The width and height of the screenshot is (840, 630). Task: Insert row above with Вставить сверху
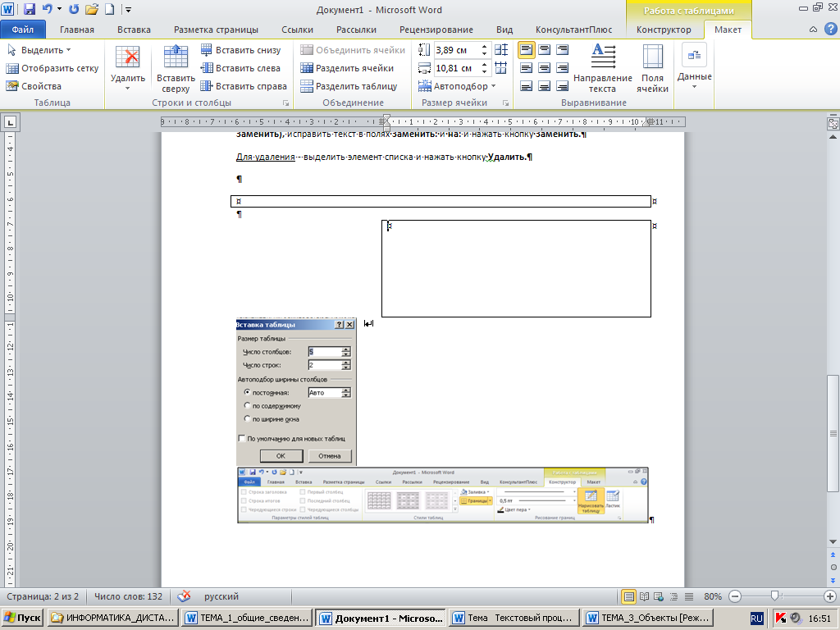tap(176, 69)
